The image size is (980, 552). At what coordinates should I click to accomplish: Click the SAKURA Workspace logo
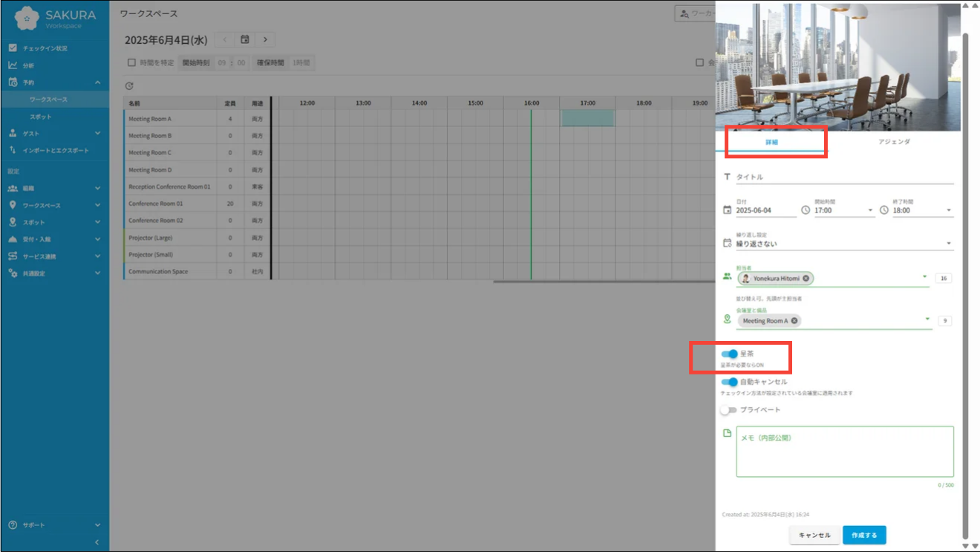(x=55, y=18)
